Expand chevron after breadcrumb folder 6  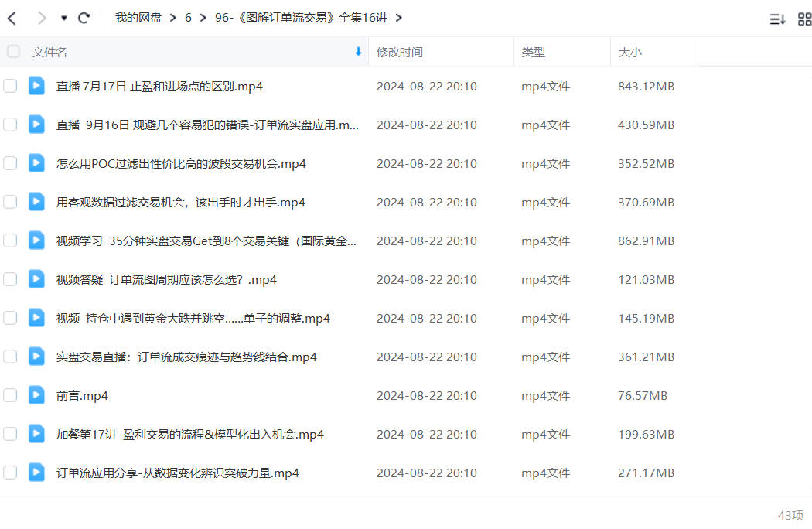(x=203, y=18)
